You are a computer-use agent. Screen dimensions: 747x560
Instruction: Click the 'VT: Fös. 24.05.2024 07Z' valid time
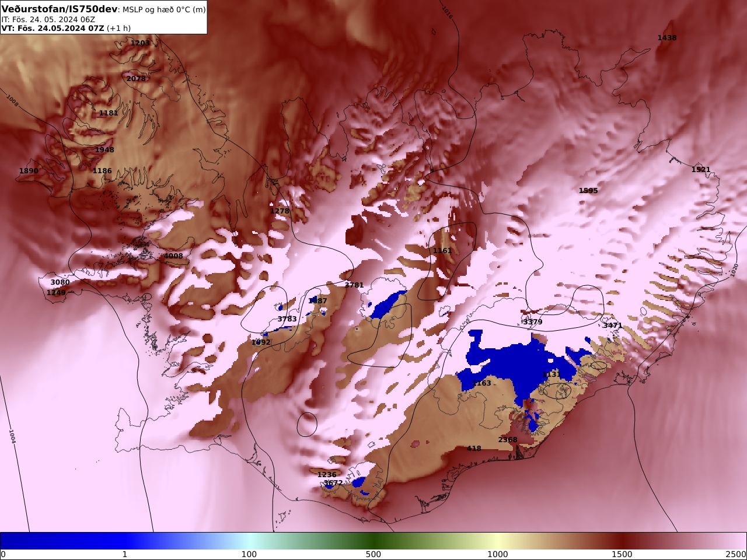53,28
